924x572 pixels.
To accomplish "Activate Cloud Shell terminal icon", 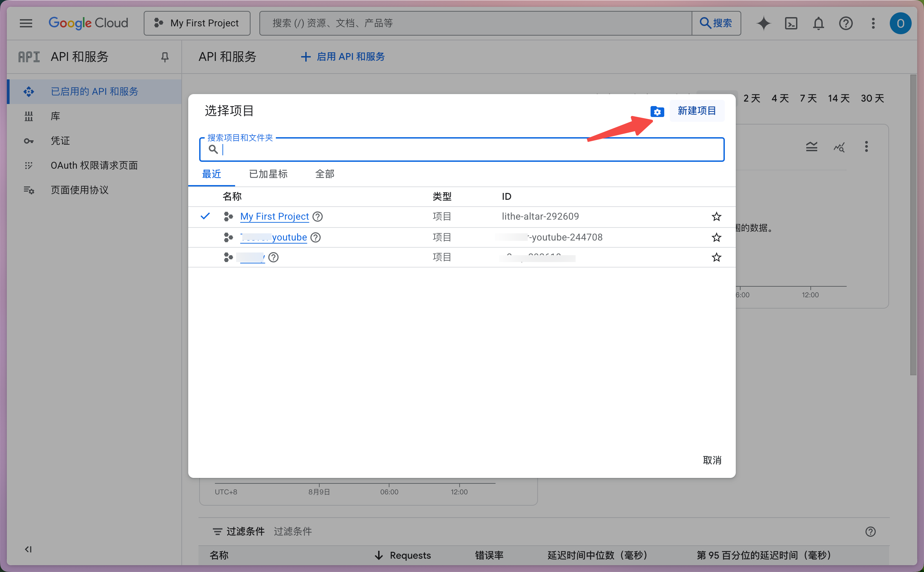I will coord(791,24).
